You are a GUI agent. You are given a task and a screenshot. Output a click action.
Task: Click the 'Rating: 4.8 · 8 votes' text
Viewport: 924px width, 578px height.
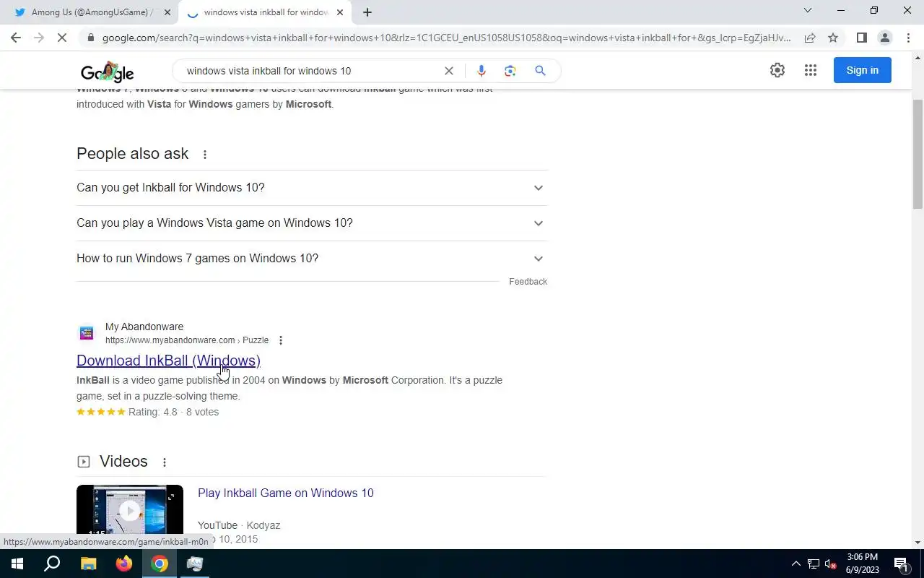173,413
